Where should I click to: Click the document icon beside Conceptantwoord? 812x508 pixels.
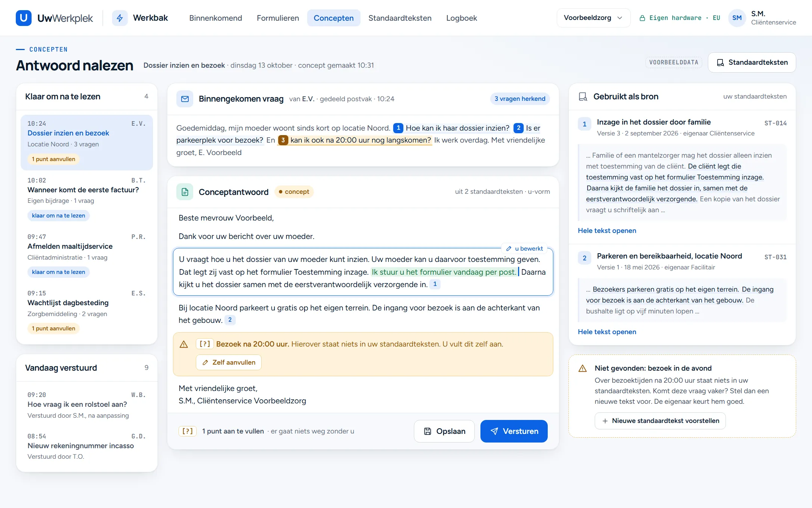(x=185, y=192)
